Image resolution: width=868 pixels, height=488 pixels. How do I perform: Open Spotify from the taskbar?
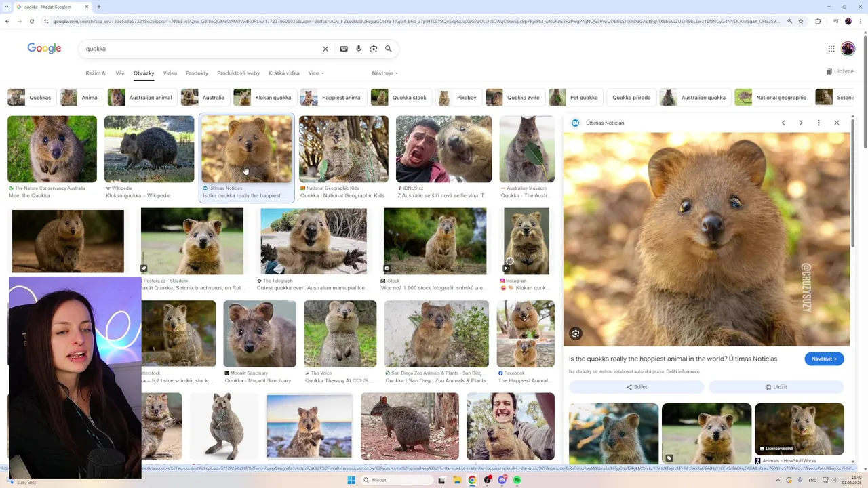[x=517, y=480]
